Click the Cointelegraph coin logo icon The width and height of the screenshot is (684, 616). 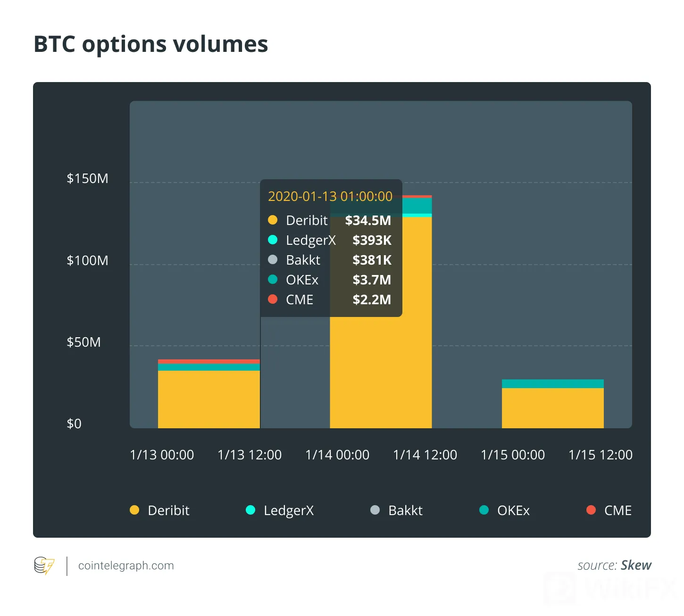click(x=44, y=566)
